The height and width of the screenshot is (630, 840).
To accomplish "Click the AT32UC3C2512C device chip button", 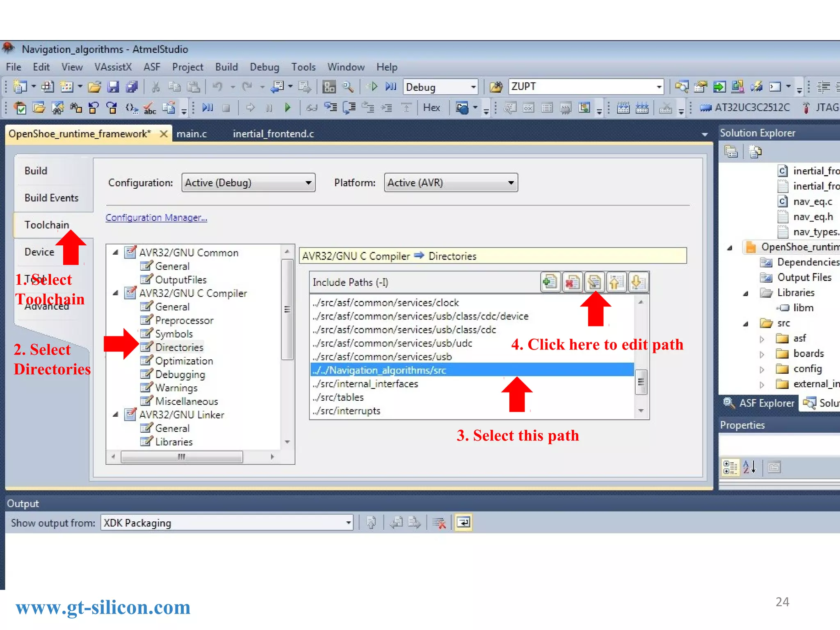I will coord(745,107).
